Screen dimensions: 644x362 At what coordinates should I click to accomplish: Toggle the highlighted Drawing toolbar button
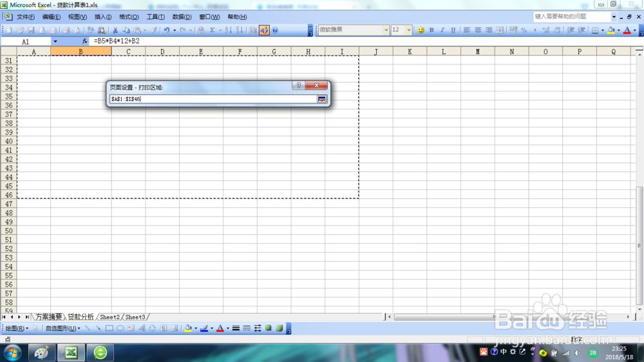[264, 30]
